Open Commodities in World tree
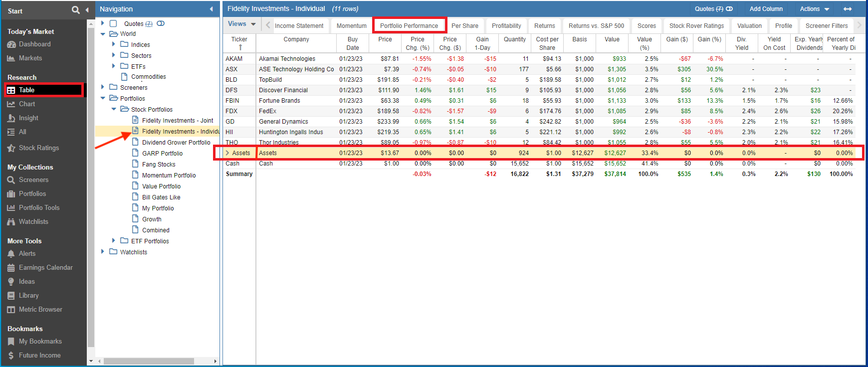The height and width of the screenshot is (367, 868). coord(149,77)
